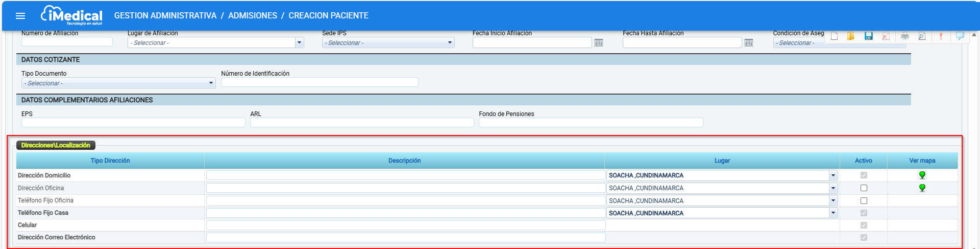Open calendar for Fecha Hasta Afiliación

(749, 43)
